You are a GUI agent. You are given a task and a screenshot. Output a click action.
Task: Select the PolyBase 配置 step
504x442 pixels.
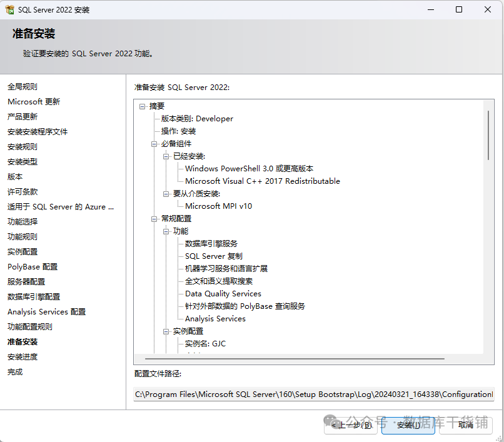point(33,267)
